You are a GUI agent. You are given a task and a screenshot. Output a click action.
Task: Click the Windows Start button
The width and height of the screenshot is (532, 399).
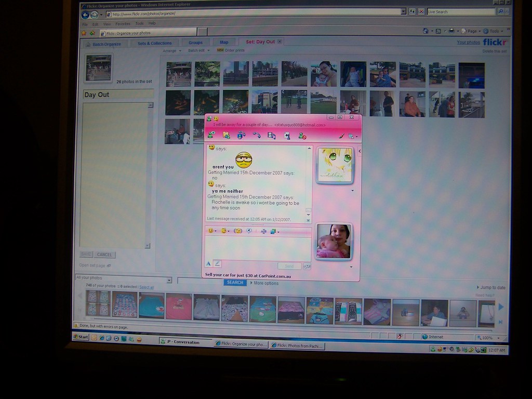tap(81, 337)
